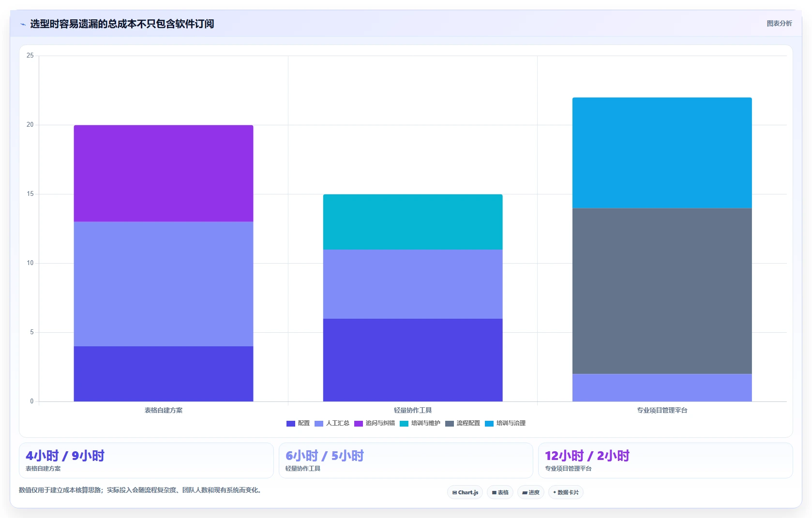Click the y-axis tick label 25
This screenshot has width=812, height=518.
point(30,56)
